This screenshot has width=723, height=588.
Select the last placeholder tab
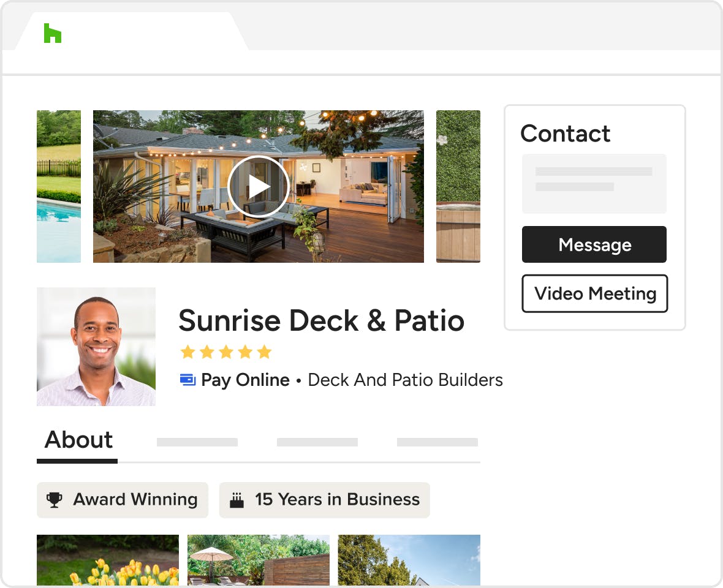point(437,442)
